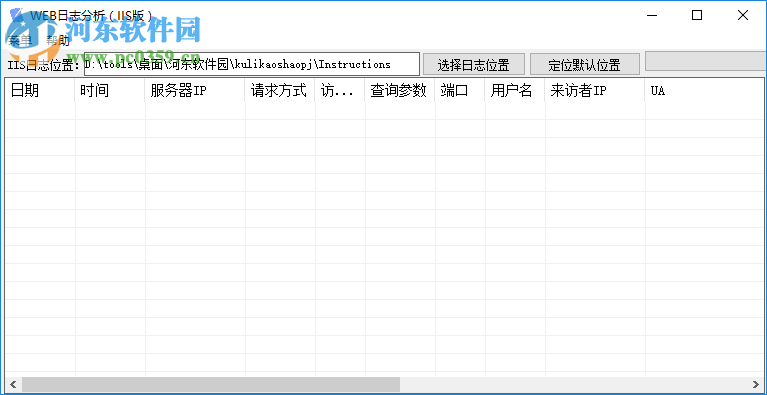Maximize the WEB日志分析 window
767x395 pixels.
[x=697, y=15]
